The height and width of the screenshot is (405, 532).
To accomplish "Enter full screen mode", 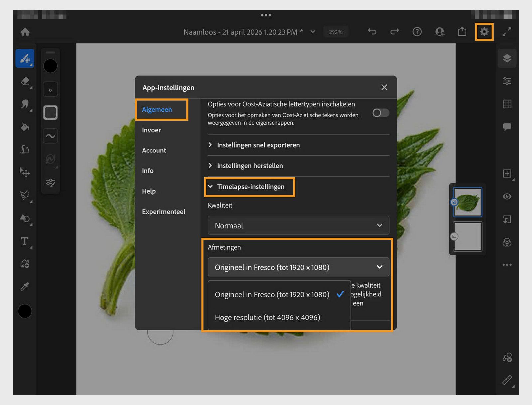I will pyautogui.click(x=507, y=32).
